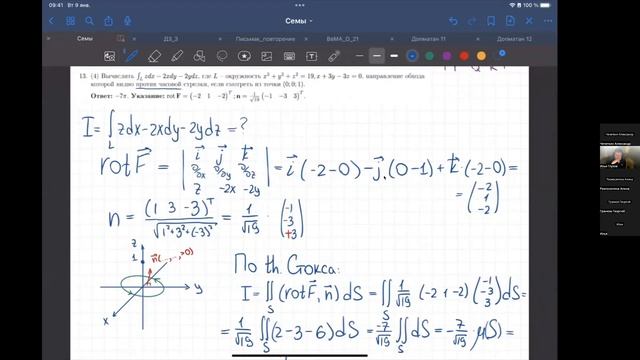The height and width of the screenshot is (360, 640).
Task: Switch to the Письмак_повторение tab
Action: 265,39
